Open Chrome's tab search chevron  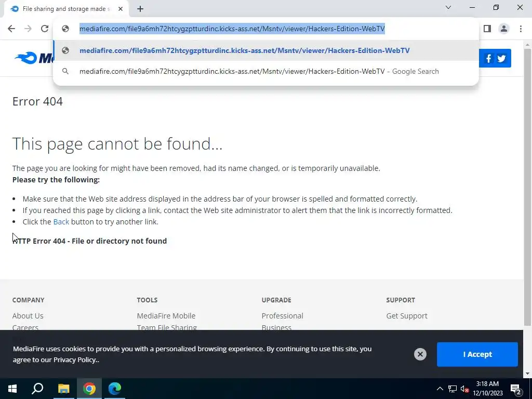tap(448, 7)
